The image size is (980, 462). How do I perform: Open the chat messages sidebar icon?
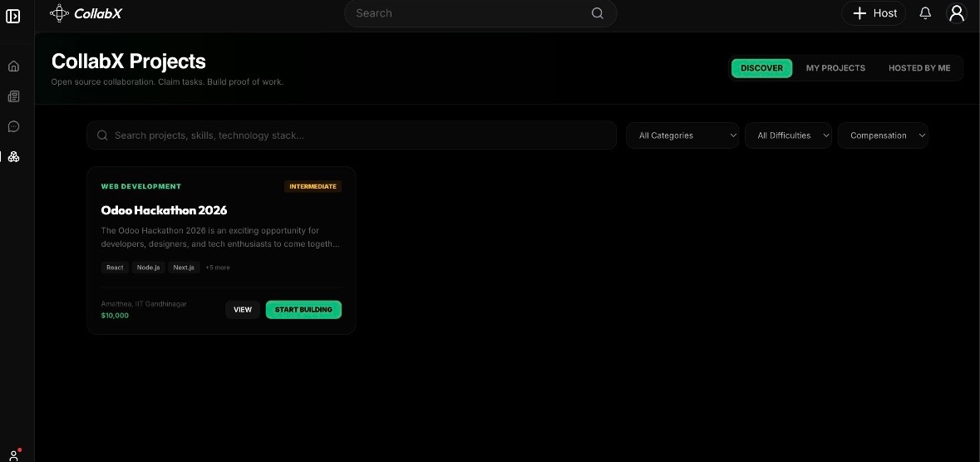14,126
